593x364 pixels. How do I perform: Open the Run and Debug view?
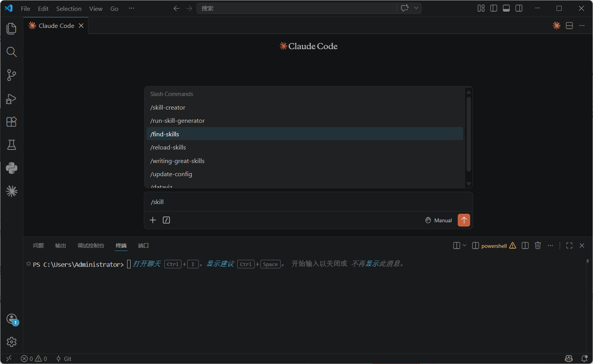12,99
